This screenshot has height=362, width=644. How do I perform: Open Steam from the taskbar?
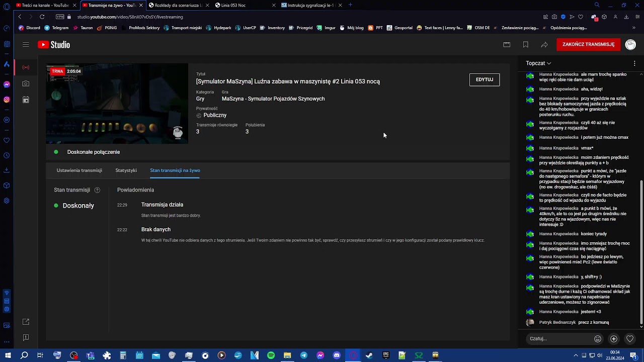coord(369,355)
